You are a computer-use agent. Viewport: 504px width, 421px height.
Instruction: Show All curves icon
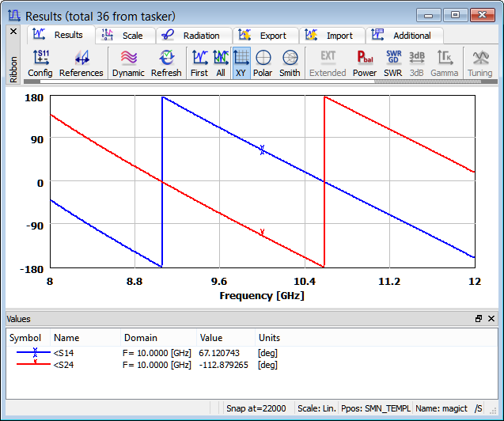[x=221, y=63]
